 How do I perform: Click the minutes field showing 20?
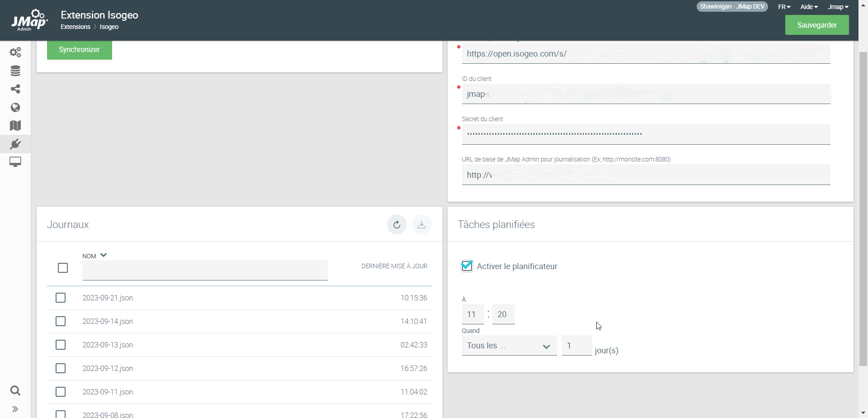[x=504, y=314]
